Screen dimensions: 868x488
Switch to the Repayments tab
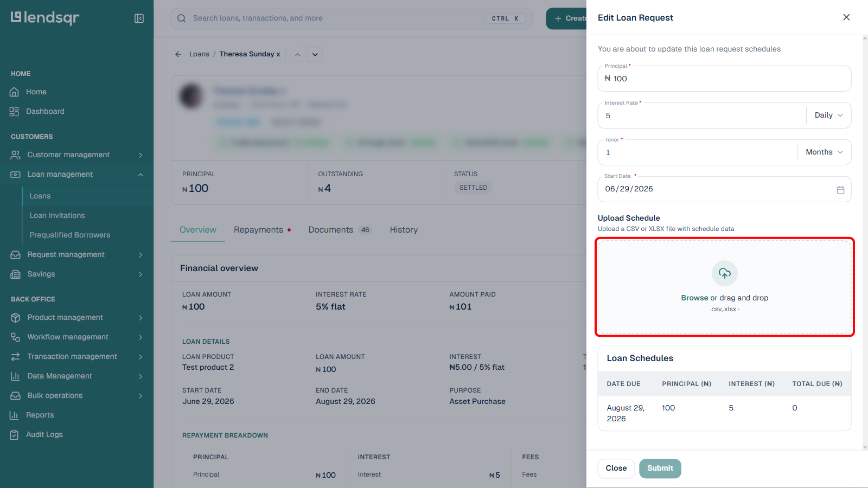coord(263,230)
